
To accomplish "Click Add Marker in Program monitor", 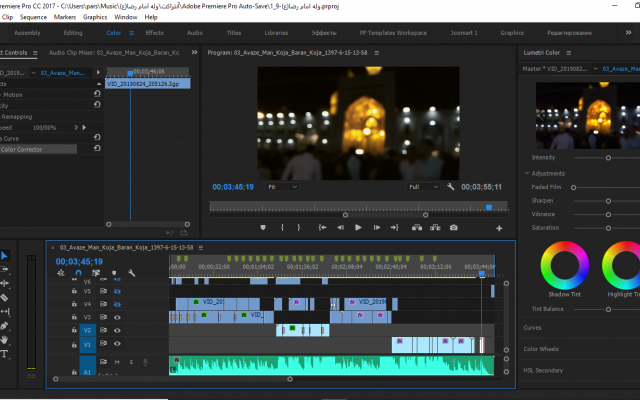I will [x=263, y=228].
